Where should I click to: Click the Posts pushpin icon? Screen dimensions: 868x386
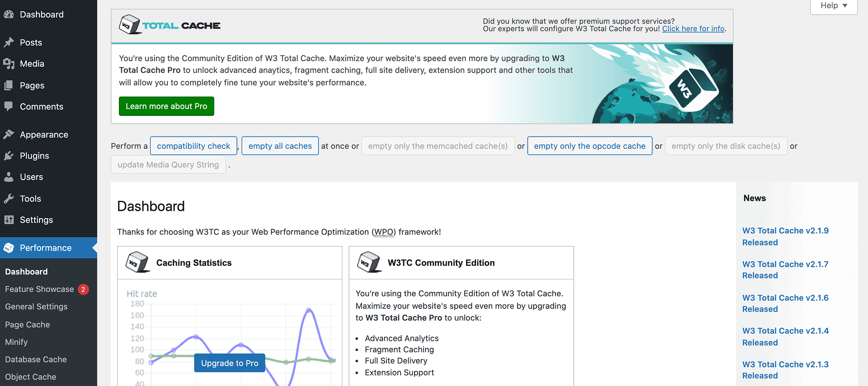tap(9, 43)
